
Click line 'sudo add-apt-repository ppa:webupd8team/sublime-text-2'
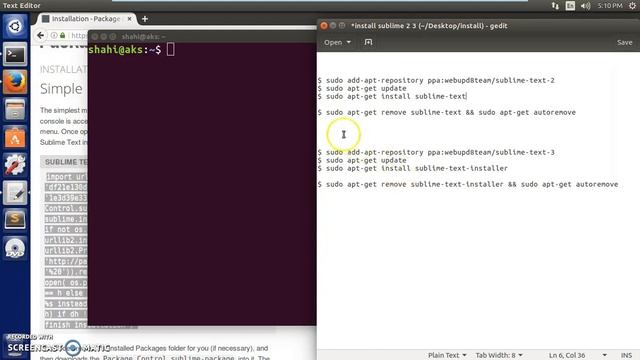[440, 80]
